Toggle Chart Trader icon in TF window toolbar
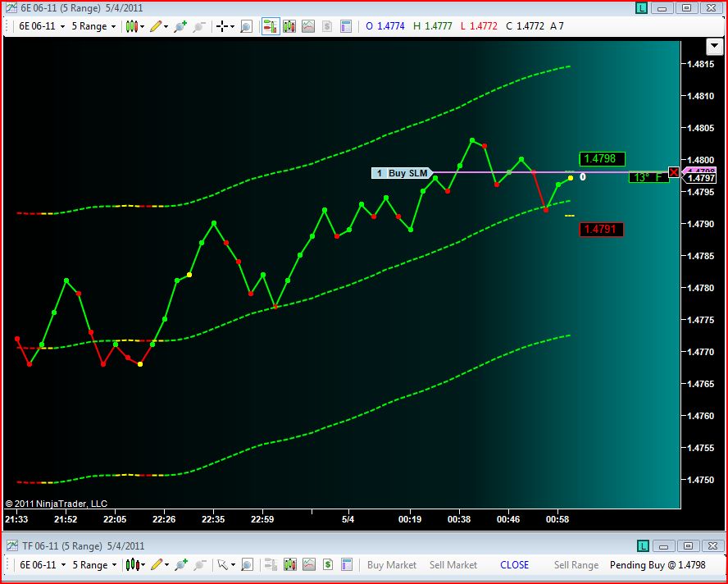Viewport: 728px width, 584px height. (271, 565)
